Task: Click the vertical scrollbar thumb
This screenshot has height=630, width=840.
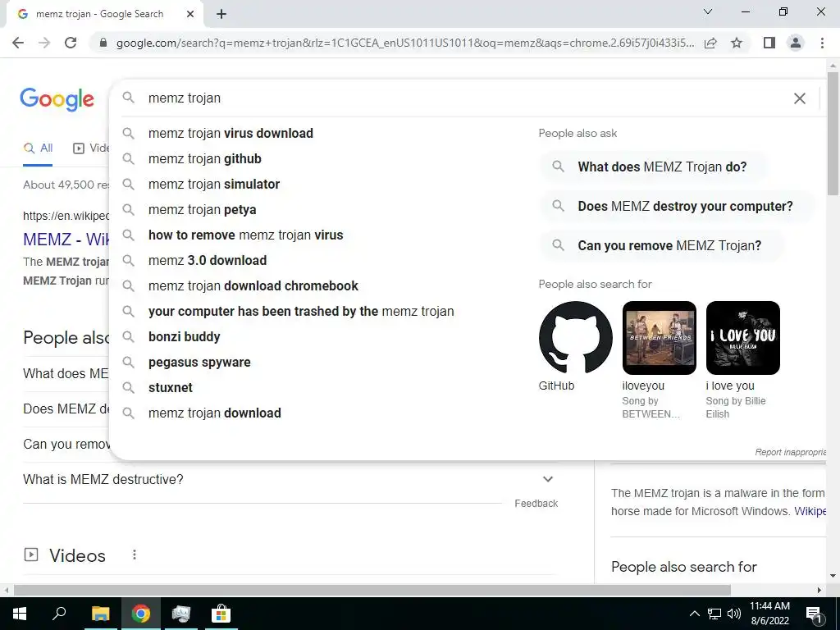Action: click(x=833, y=134)
